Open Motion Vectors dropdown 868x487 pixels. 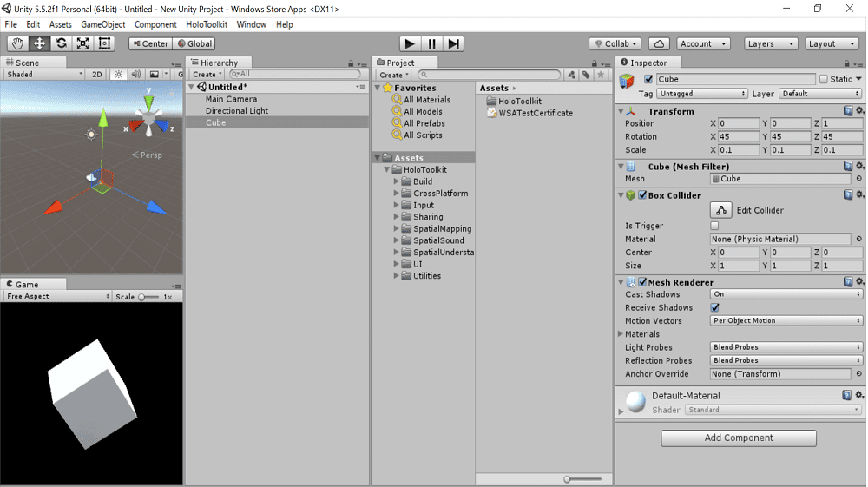click(786, 321)
